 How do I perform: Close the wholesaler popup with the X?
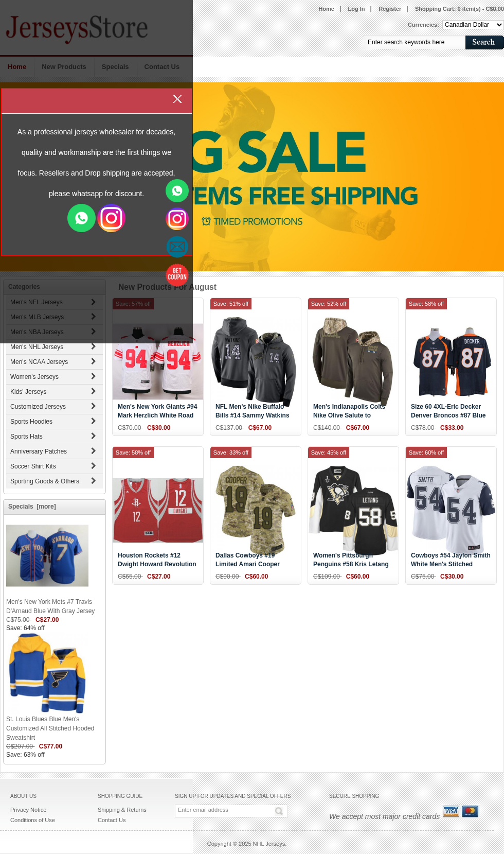(177, 99)
